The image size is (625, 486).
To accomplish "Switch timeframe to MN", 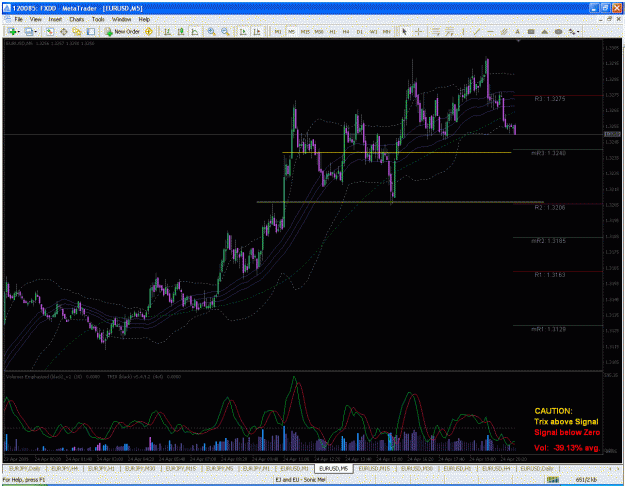I will (x=387, y=31).
